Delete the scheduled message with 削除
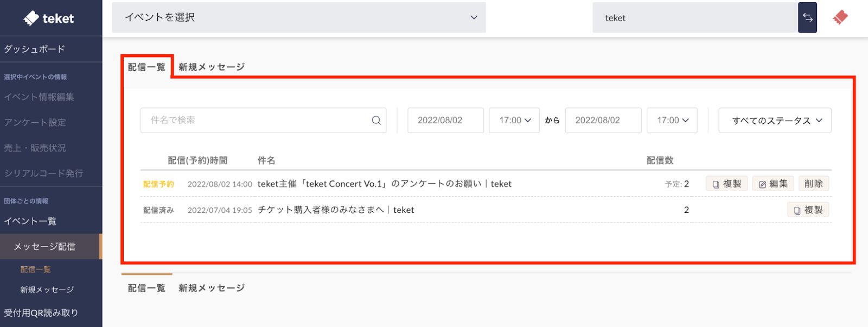Image resolution: width=868 pixels, height=327 pixels. (813, 184)
